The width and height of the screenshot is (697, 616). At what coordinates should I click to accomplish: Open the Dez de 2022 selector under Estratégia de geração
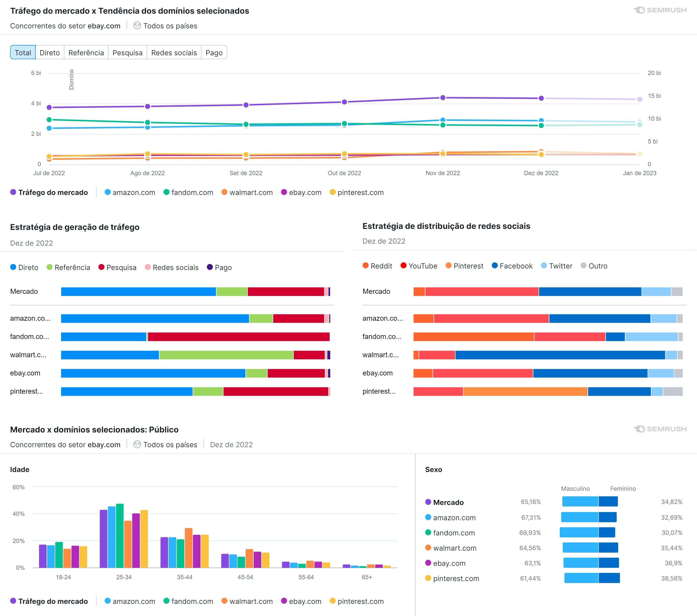pyautogui.click(x=31, y=243)
